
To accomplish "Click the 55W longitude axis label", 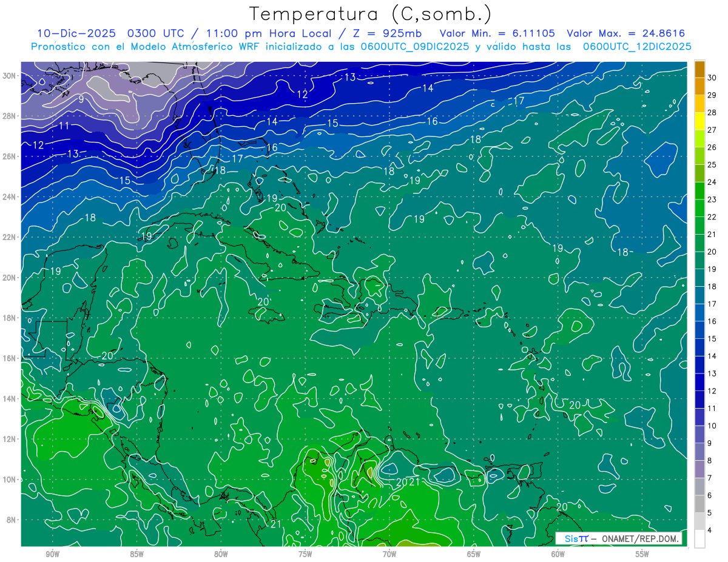I will pos(642,554).
